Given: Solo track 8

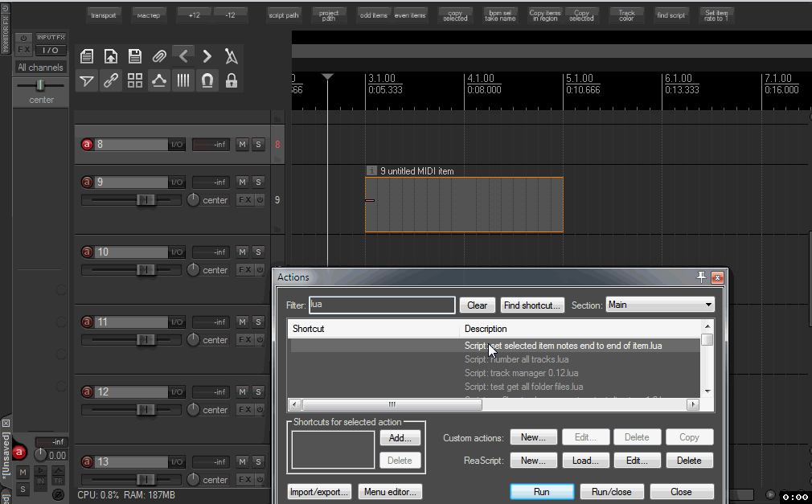Looking at the screenshot, I should tap(258, 145).
